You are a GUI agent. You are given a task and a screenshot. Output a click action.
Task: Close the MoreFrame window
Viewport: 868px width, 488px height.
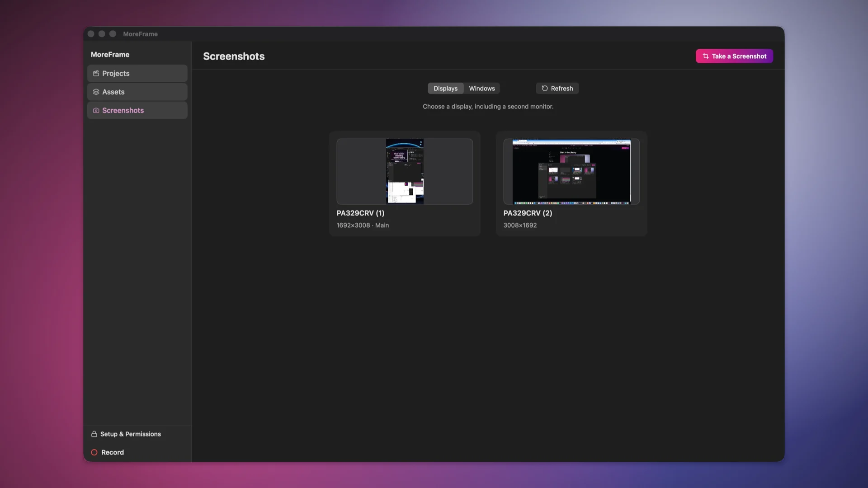[91, 34]
